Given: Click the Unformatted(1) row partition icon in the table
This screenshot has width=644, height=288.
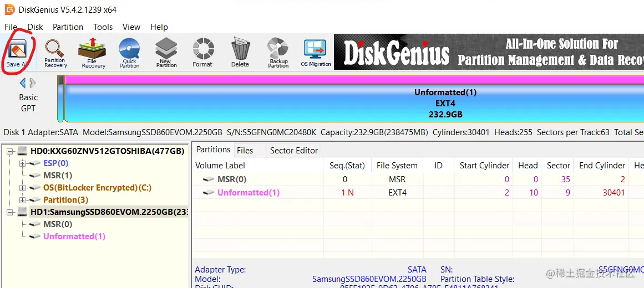Looking at the screenshot, I should (x=209, y=192).
